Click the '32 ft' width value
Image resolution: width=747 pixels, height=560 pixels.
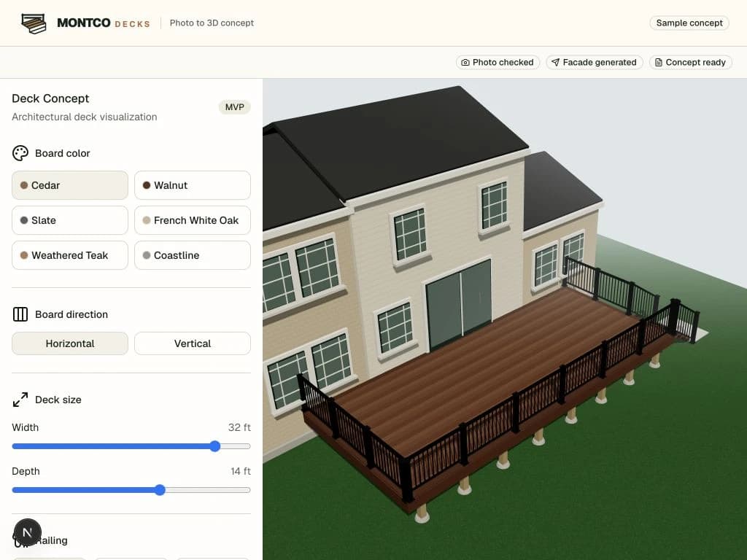click(239, 427)
